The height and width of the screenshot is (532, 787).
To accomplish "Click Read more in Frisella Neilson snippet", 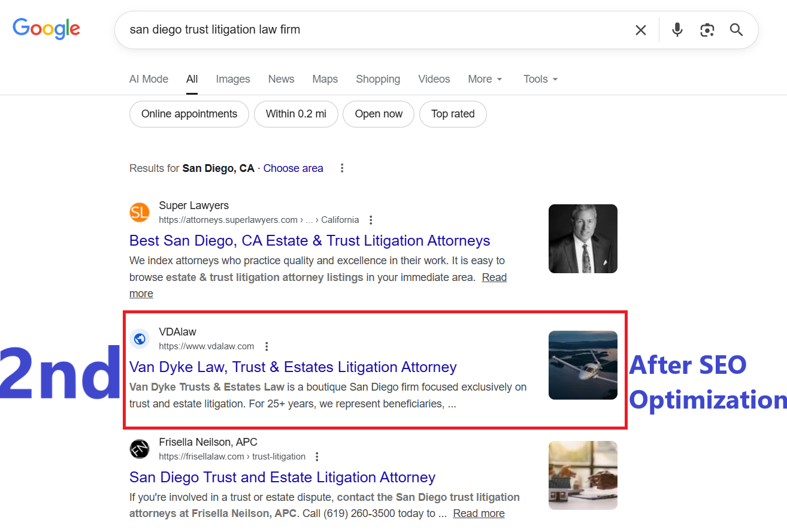I will tap(479, 513).
